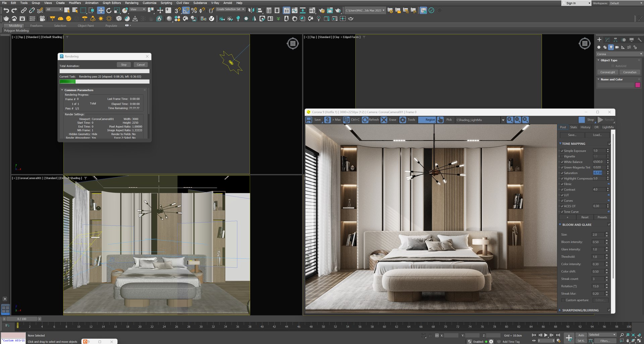
Task: Click the zoom in magnifier in the frame buffer
Action: click(510, 120)
